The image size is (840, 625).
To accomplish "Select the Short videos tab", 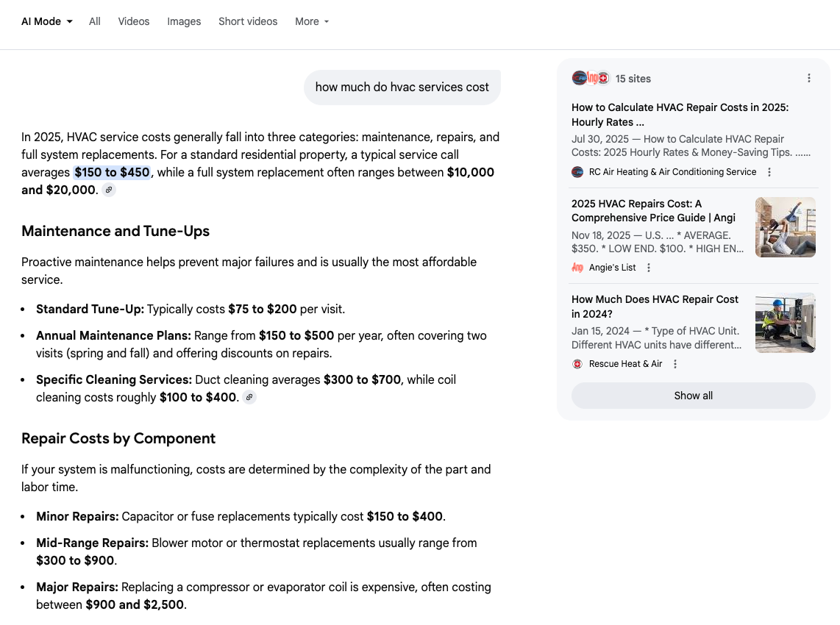I will 248,21.
